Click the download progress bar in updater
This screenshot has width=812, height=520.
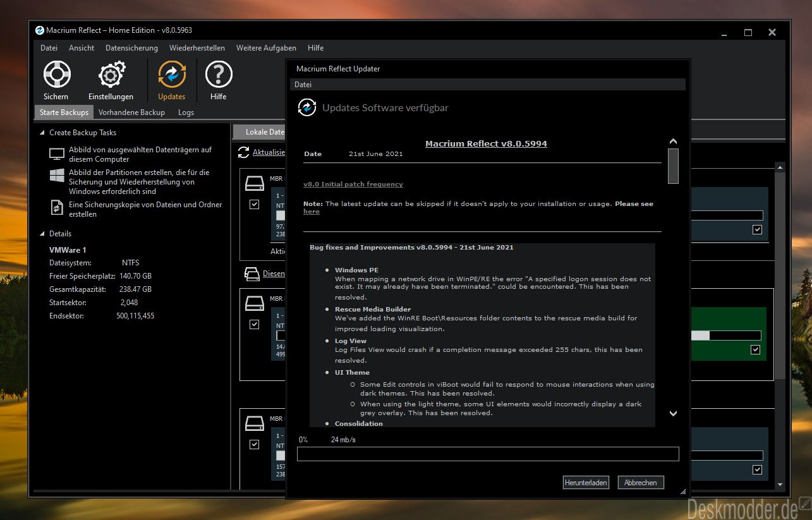point(488,454)
